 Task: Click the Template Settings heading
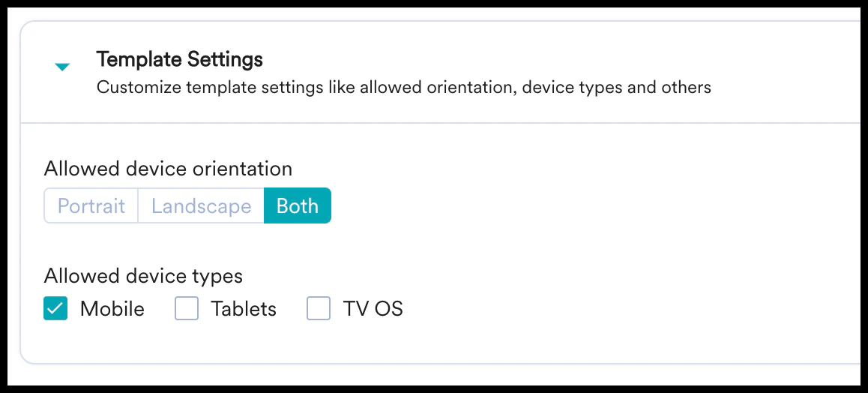[179, 59]
